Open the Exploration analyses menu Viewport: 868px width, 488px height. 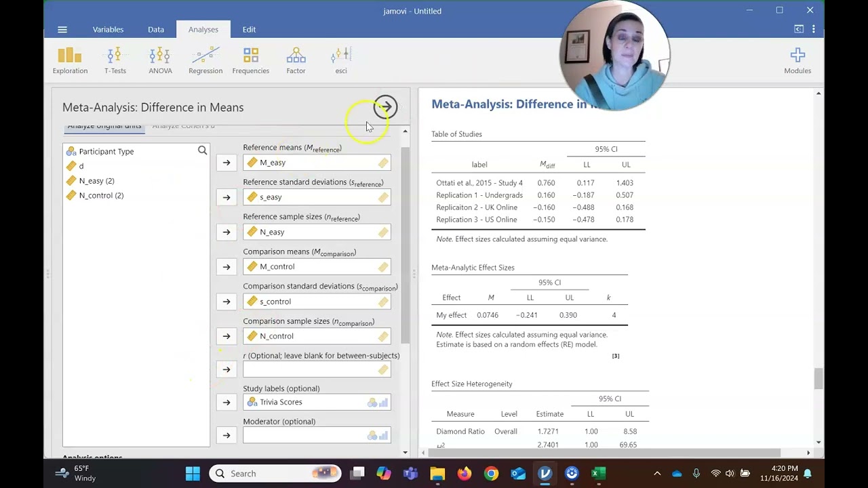(70, 60)
